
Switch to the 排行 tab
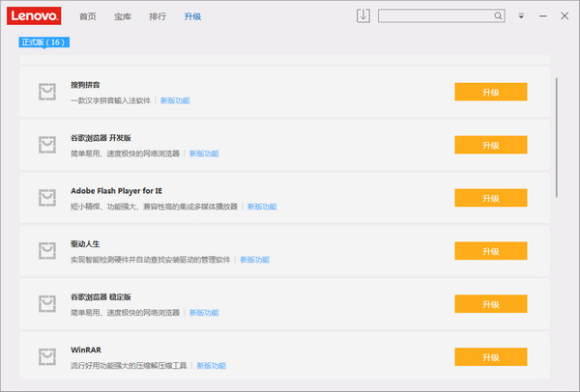pos(158,16)
